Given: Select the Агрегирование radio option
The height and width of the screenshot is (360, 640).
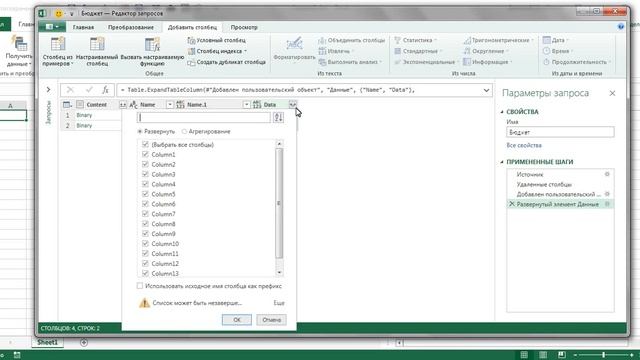Looking at the screenshot, I should (184, 131).
